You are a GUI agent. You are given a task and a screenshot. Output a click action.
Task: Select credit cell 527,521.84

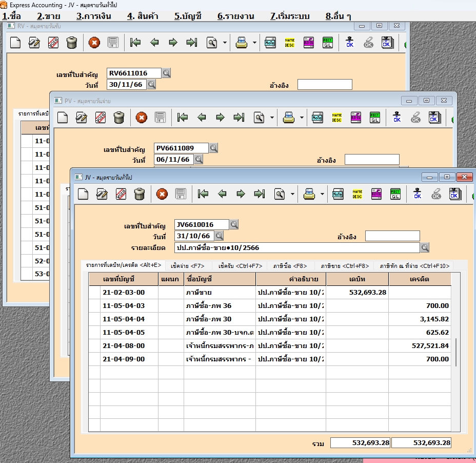(420, 346)
